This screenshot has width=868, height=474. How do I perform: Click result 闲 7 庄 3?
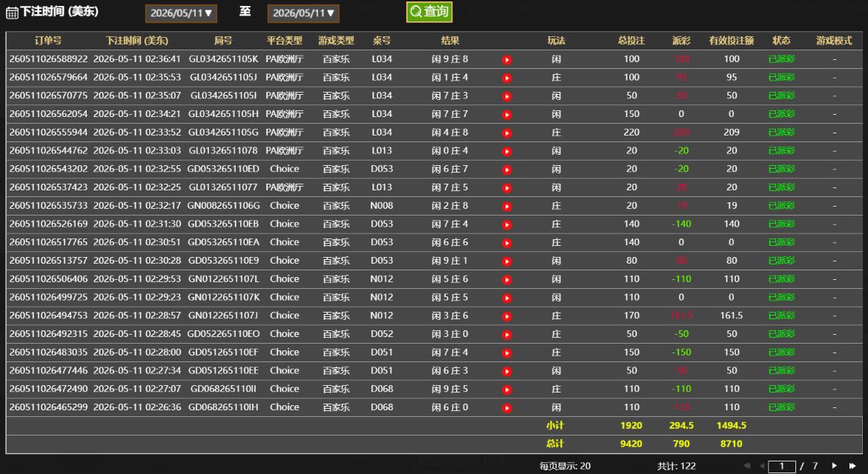point(450,95)
